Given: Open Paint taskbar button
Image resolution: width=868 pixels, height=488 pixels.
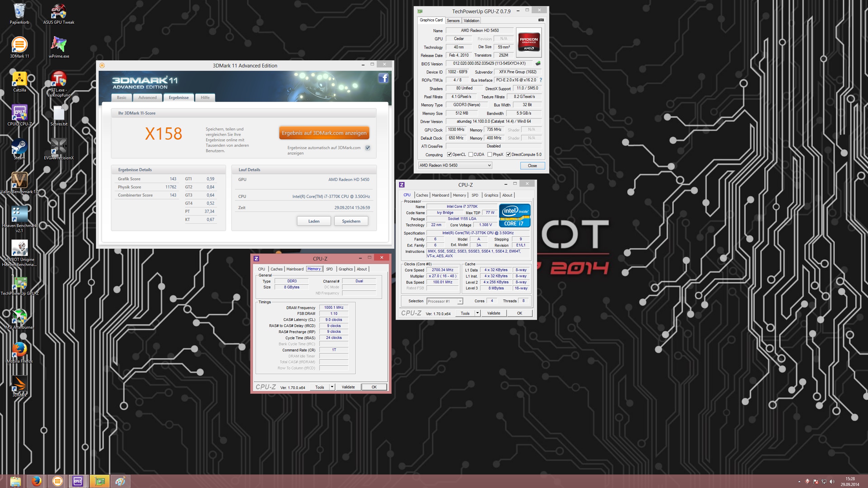Looking at the screenshot, I should [120, 481].
